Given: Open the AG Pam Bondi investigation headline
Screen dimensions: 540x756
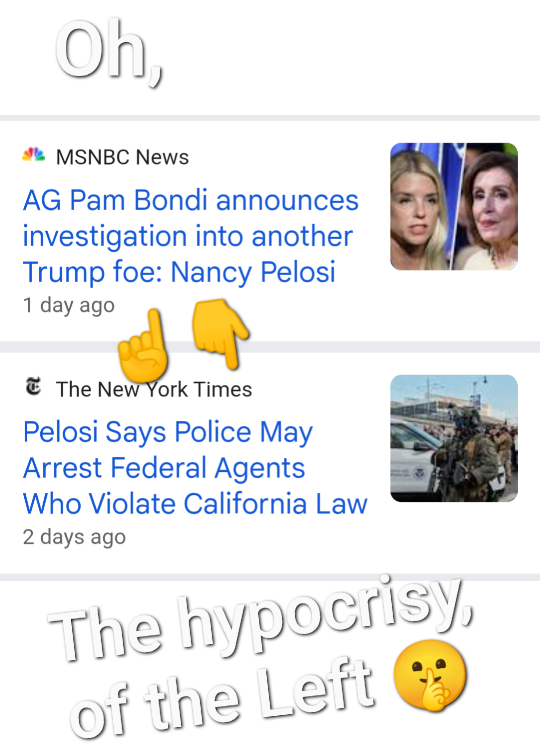Looking at the screenshot, I should 190,236.
